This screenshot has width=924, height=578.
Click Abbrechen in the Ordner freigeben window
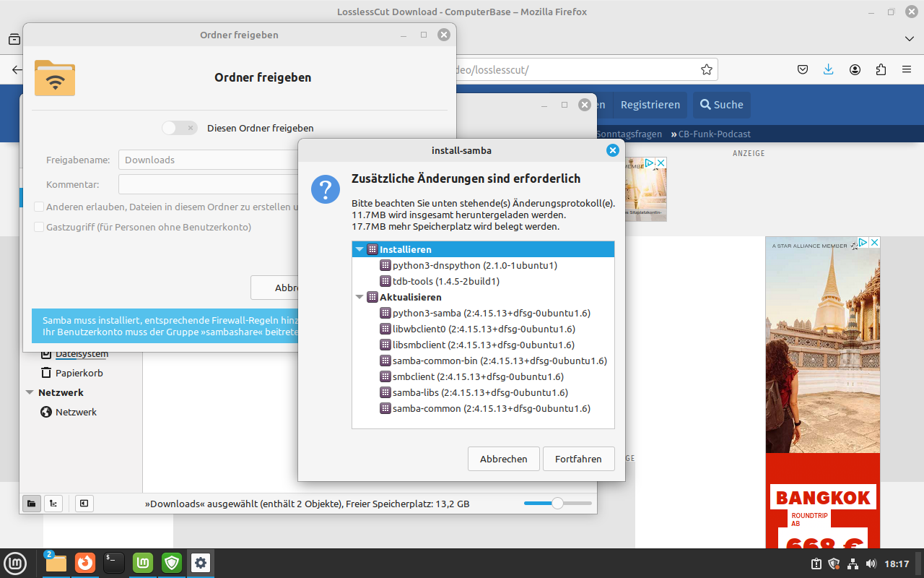pyautogui.click(x=275, y=288)
